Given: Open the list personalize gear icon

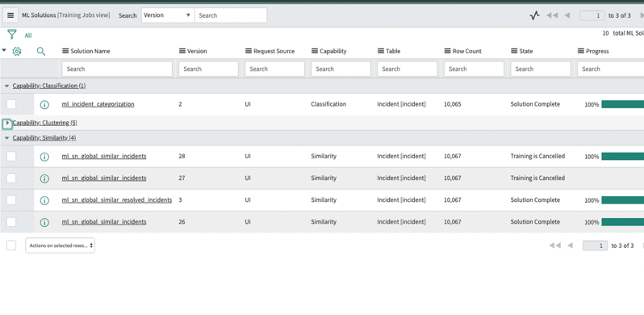Looking at the screenshot, I should coord(16,52).
